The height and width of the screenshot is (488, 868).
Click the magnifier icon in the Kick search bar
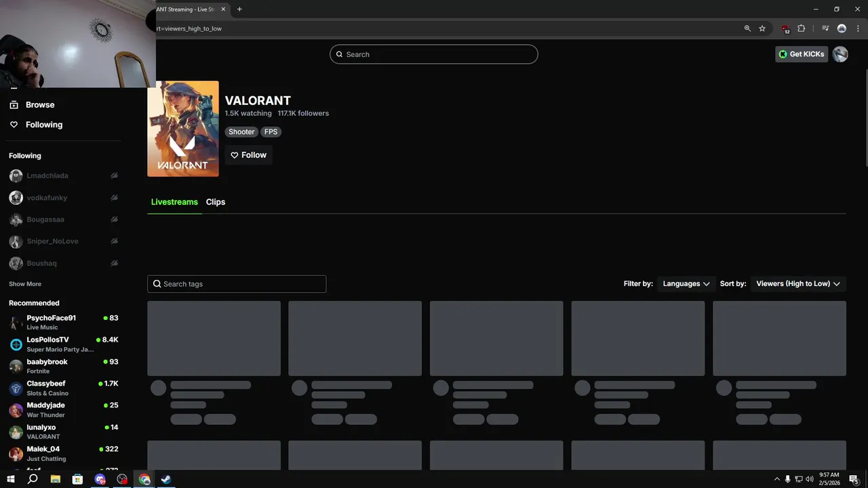(340, 54)
